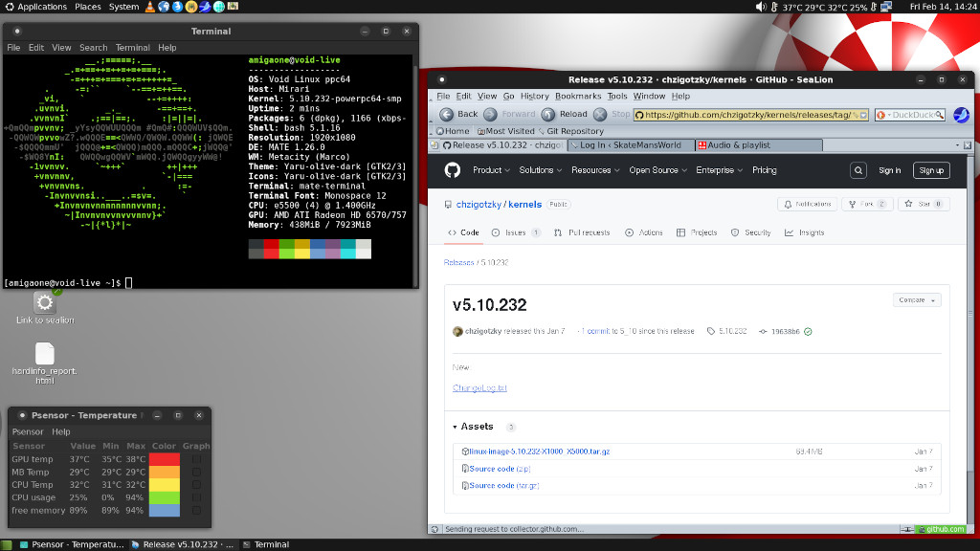Screen dimensions: 980x551
Task: Click the volume speaker icon in the system tray
Action: coord(761,7)
